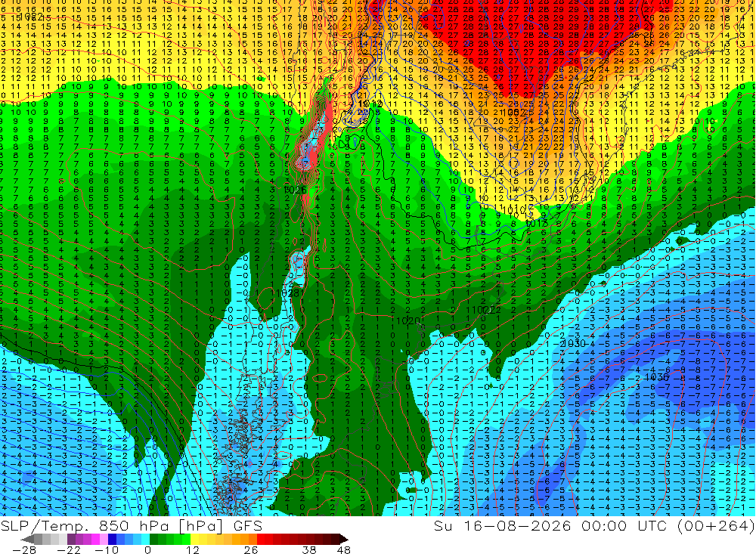Click the '1020' isobar label on the map

click(408, 320)
